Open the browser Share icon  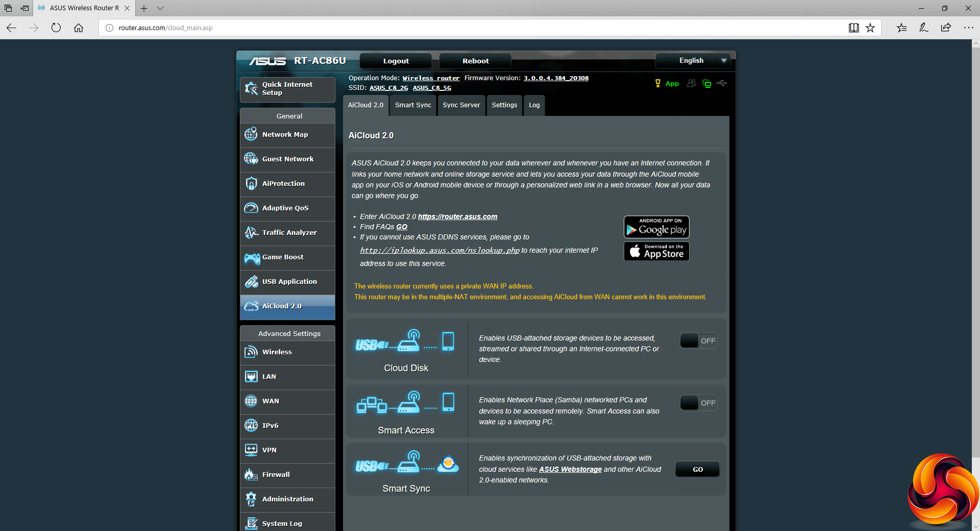[946, 28]
